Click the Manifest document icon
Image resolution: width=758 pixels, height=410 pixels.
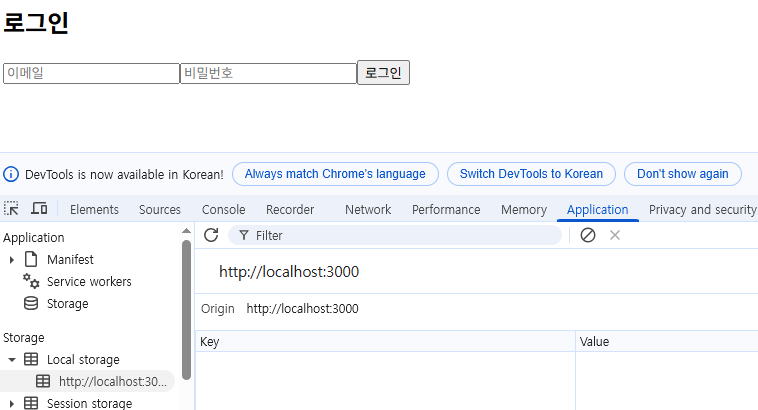click(31, 259)
